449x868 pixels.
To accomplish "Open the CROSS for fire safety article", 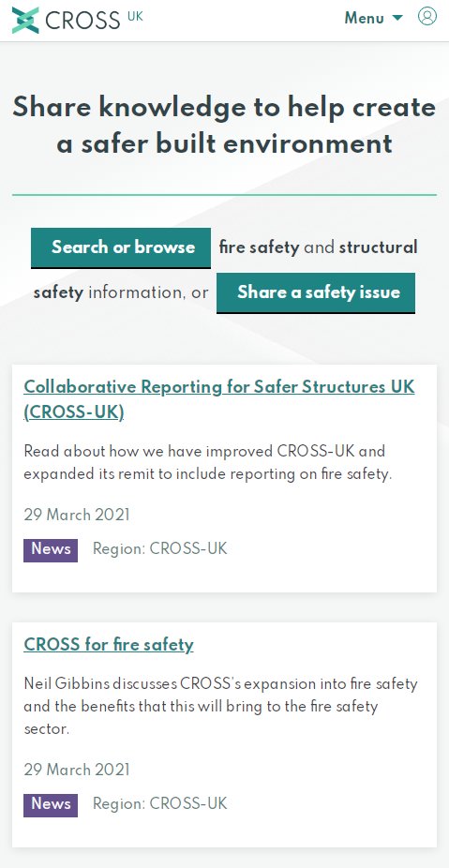I will 109,644.
